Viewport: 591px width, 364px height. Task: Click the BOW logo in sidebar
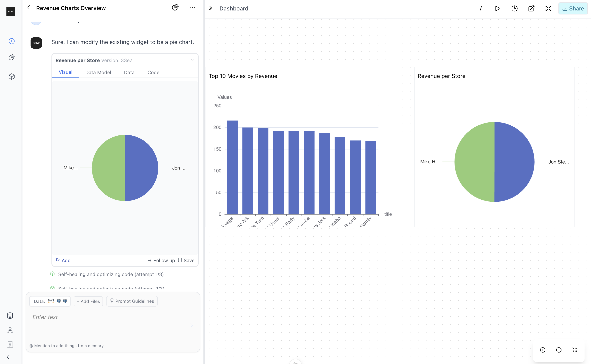[11, 11]
